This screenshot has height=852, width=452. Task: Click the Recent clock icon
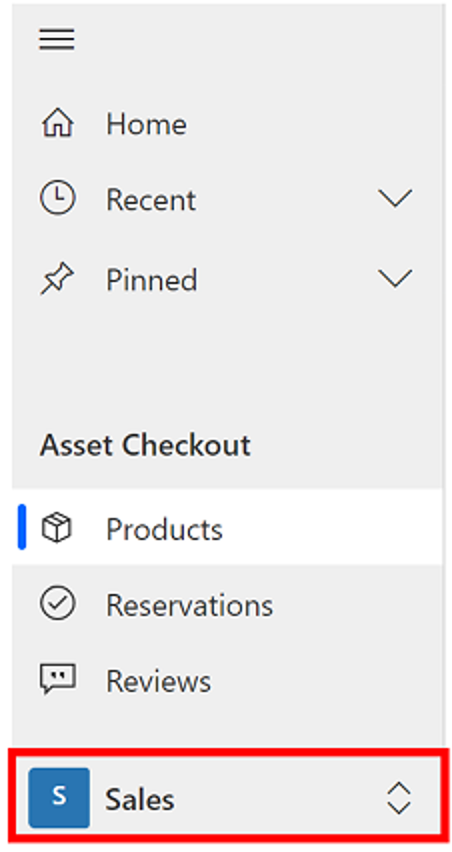coord(58,198)
